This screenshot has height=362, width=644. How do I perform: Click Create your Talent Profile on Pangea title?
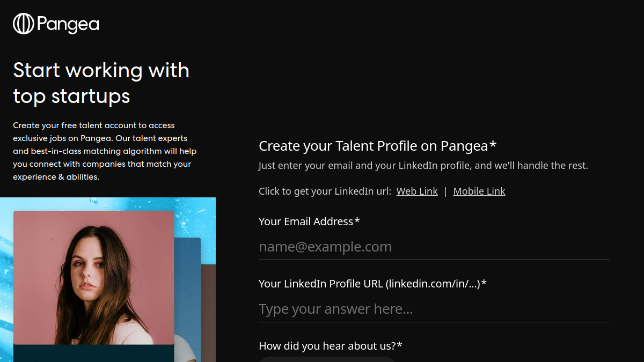(378, 146)
